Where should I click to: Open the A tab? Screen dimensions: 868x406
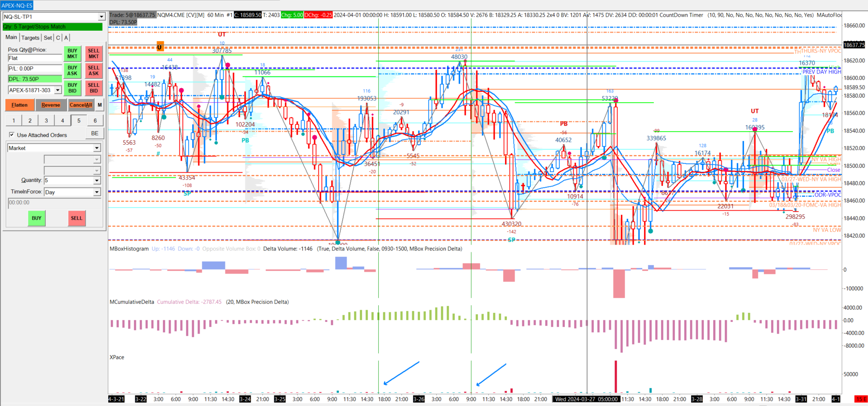coord(66,38)
